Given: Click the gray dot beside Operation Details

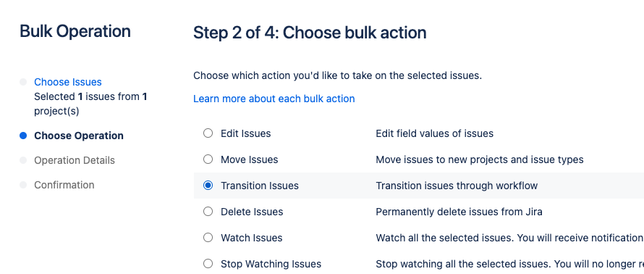Looking at the screenshot, I should click(23, 160).
